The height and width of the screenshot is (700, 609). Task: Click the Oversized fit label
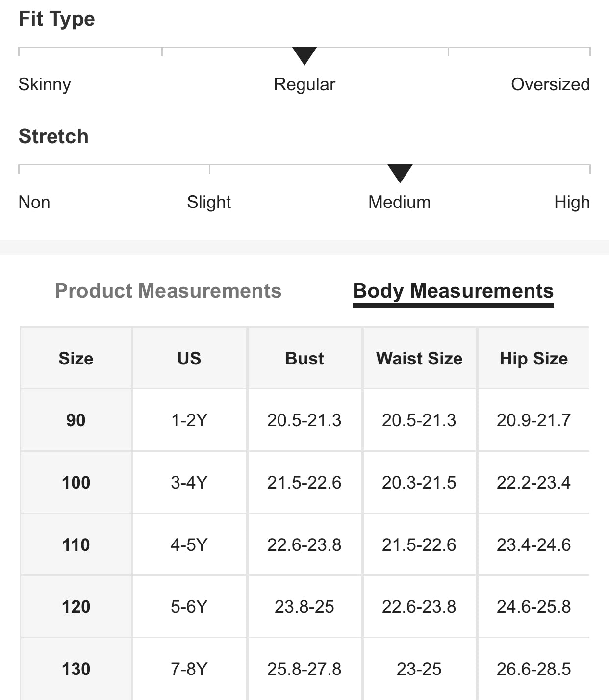[550, 84]
